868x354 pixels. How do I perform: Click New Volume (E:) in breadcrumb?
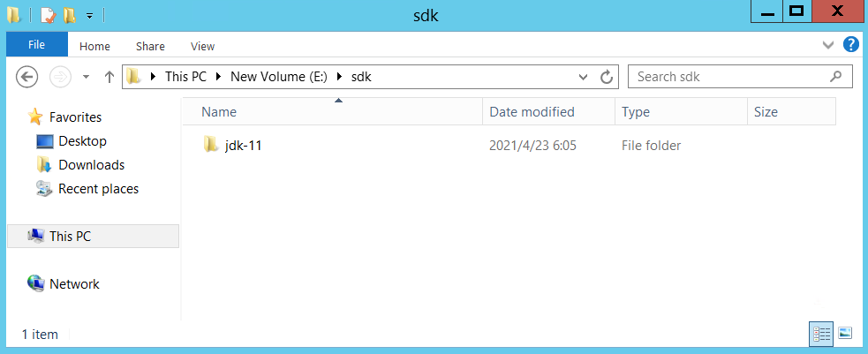(x=278, y=77)
